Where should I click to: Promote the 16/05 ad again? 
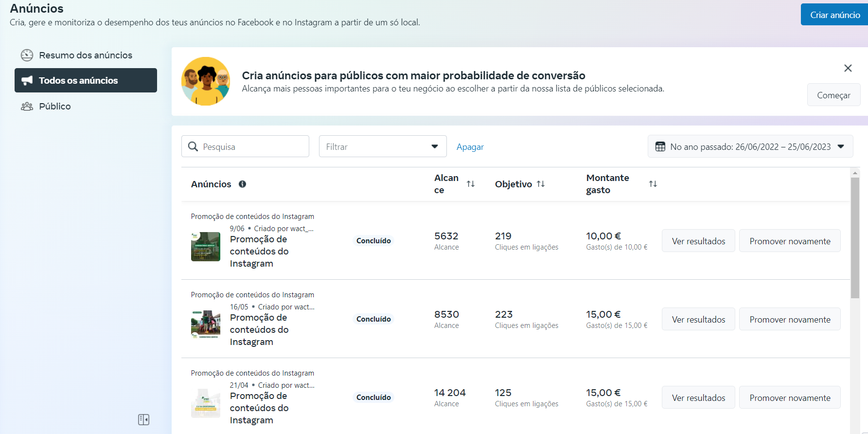tap(790, 319)
